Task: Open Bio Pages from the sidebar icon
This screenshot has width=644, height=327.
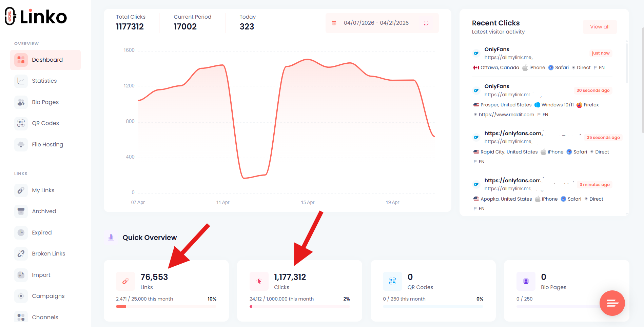Action: pyautogui.click(x=21, y=102)
